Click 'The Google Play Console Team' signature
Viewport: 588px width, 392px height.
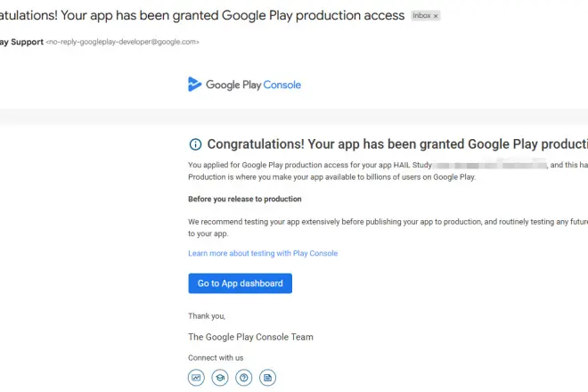[250, 337]
